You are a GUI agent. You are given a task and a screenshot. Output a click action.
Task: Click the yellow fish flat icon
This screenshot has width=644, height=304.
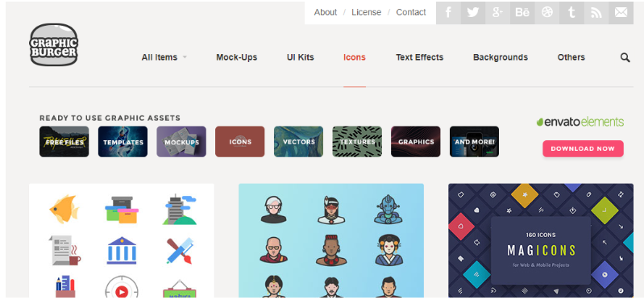tap(64, 209)
